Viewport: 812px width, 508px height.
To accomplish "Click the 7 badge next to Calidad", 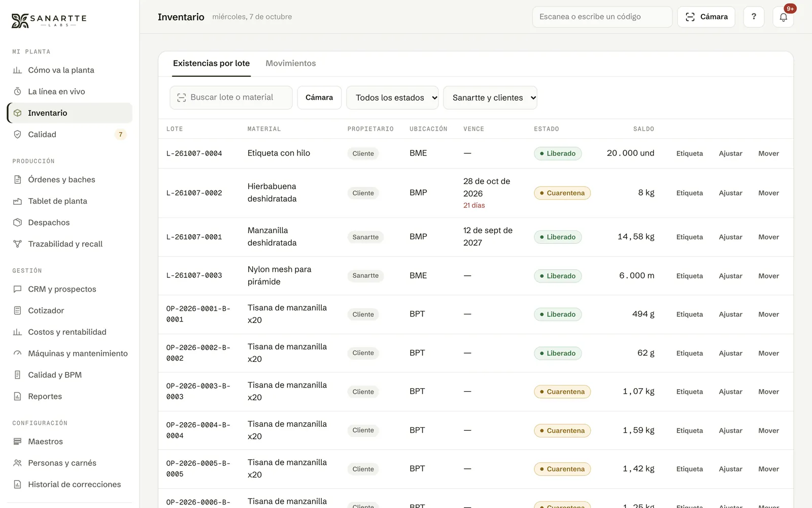I will [120, 135].
